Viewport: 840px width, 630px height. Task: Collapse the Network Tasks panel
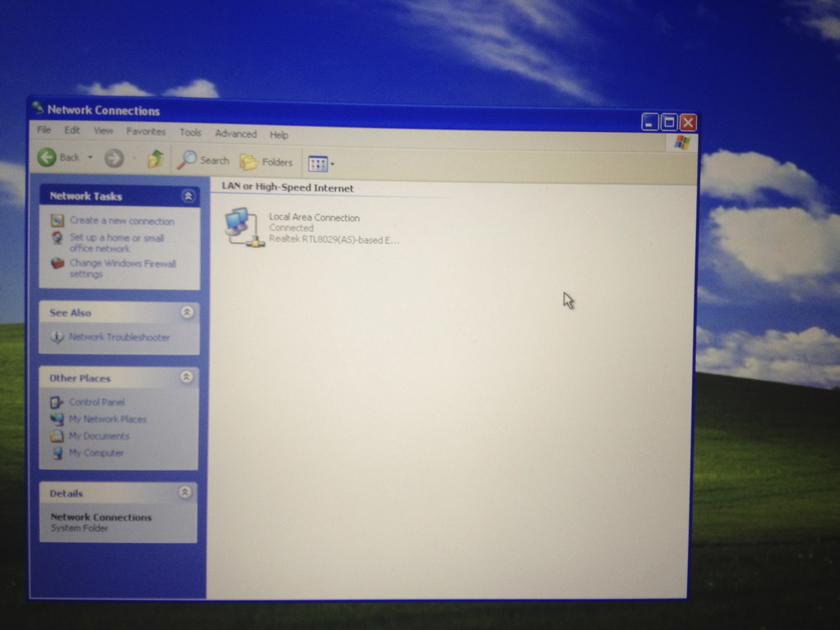pyautogui.click(x=188, y=196)
